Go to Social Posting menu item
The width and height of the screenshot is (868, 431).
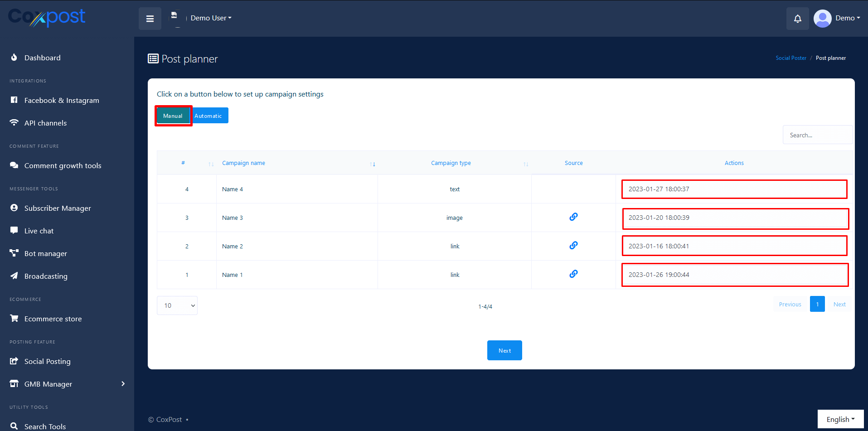coord(48,361)
